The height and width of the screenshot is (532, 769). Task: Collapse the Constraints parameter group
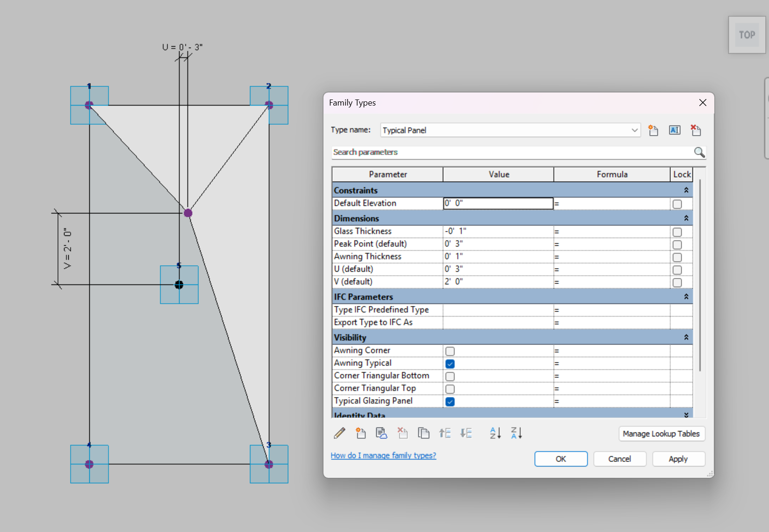686,190
